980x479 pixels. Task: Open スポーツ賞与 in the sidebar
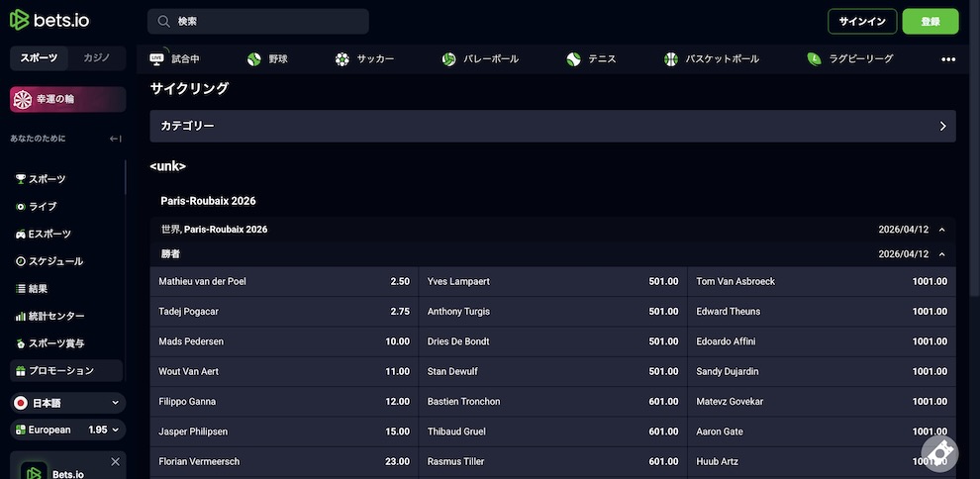67,343
